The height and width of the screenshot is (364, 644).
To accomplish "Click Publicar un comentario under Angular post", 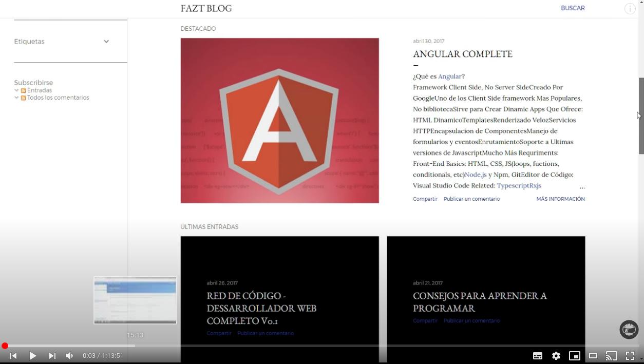I will (471, 199).
